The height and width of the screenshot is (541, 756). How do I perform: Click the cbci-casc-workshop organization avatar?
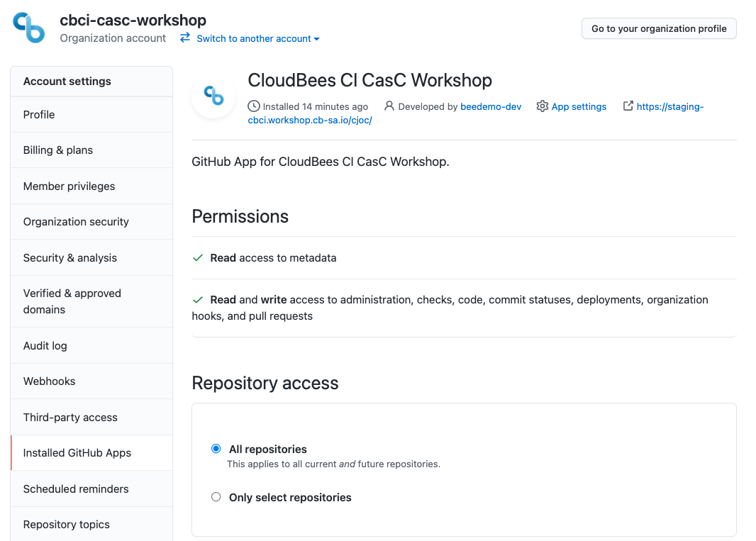coord(28,28)
